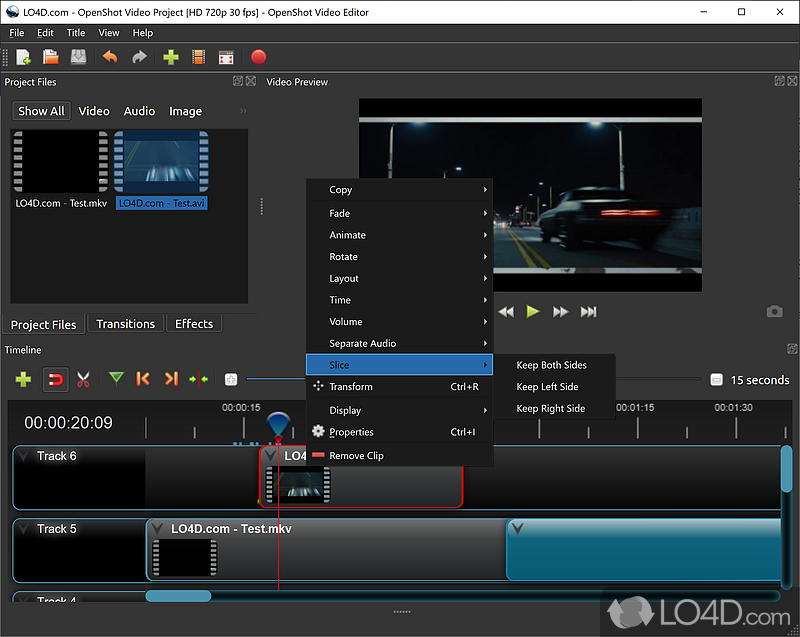Toggle snapping with the magnet icon
Viewport: 800px width, 637px height.
coord(55,379)
